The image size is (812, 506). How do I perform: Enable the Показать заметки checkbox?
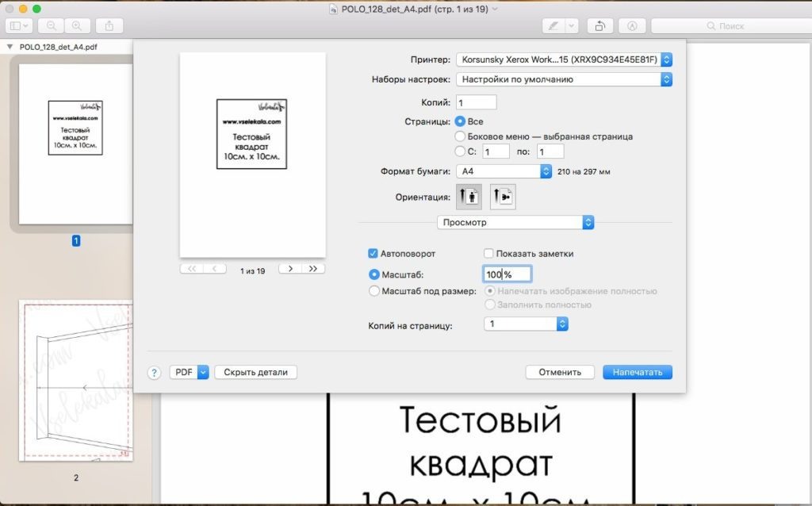point(488,253)
